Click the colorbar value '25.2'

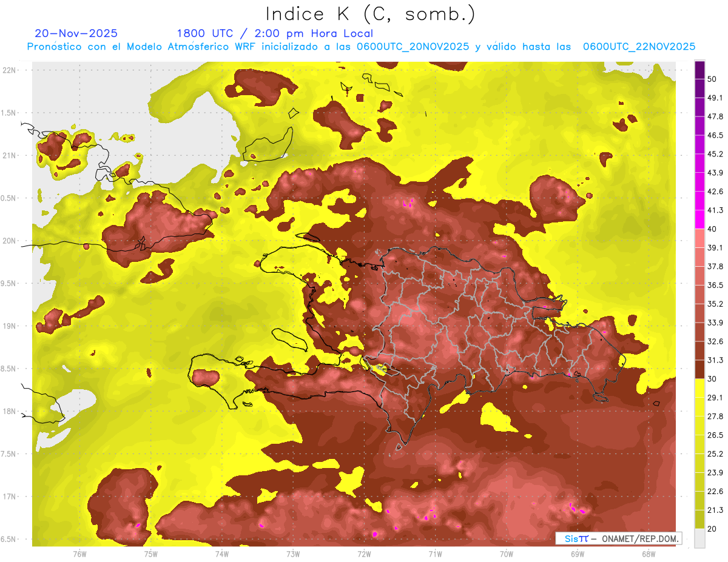click(x=715, y=454)
